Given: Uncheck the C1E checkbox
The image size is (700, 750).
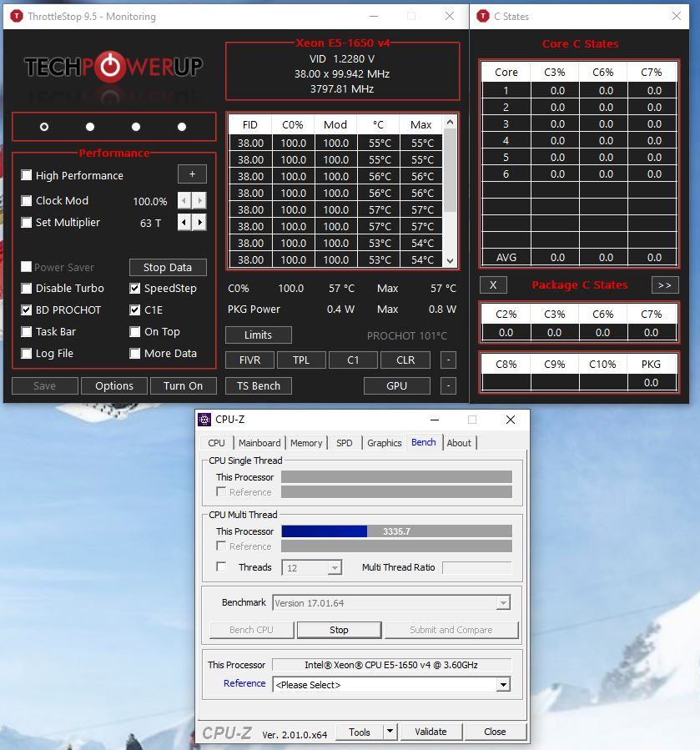Looking at the screenshot, I should pos(135,310).
